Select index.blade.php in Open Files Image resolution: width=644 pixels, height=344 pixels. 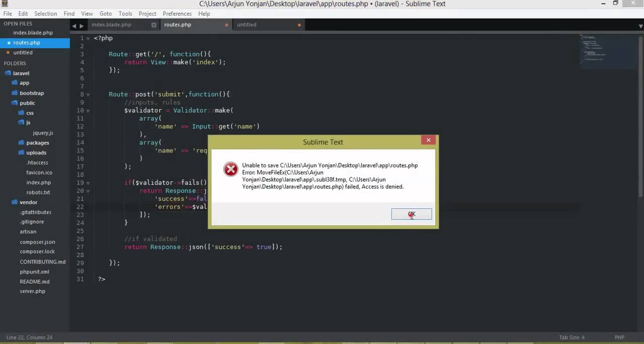pos(33,33)
